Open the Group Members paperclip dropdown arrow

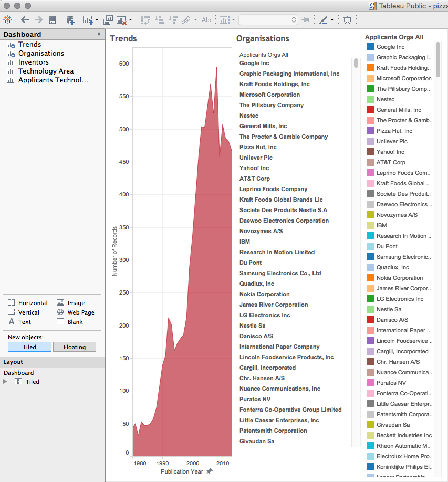pyautogui.click(x=195, y=20)
